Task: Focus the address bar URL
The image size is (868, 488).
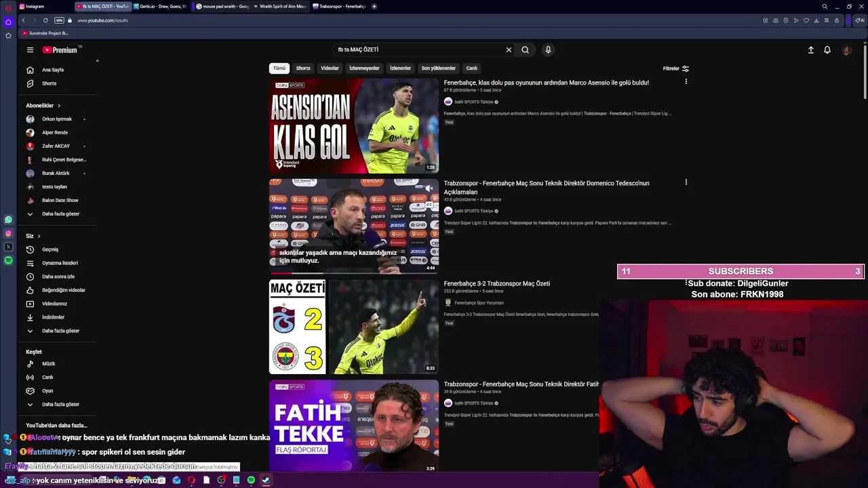Action: coord(102,20)
